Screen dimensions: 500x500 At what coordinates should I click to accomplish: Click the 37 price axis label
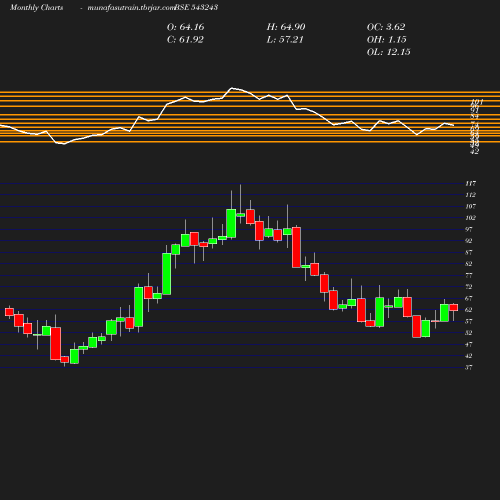(469, 367)
